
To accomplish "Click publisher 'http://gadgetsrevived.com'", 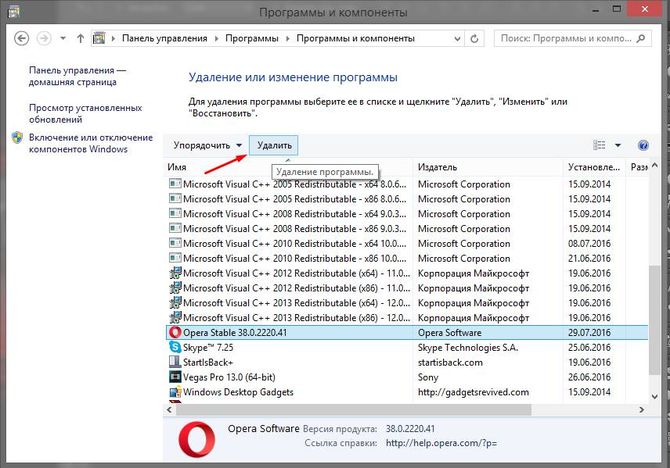I will [x=473, y=392].
